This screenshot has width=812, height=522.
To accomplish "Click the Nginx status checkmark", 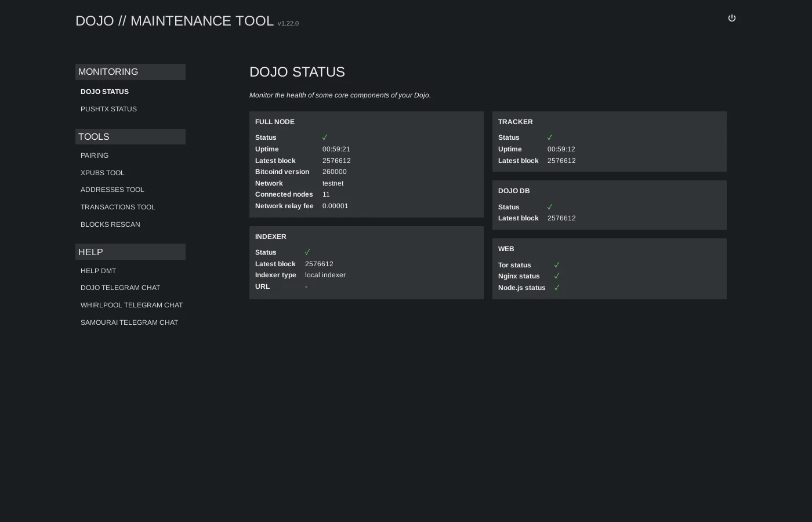I will click(x=557, y=276).
